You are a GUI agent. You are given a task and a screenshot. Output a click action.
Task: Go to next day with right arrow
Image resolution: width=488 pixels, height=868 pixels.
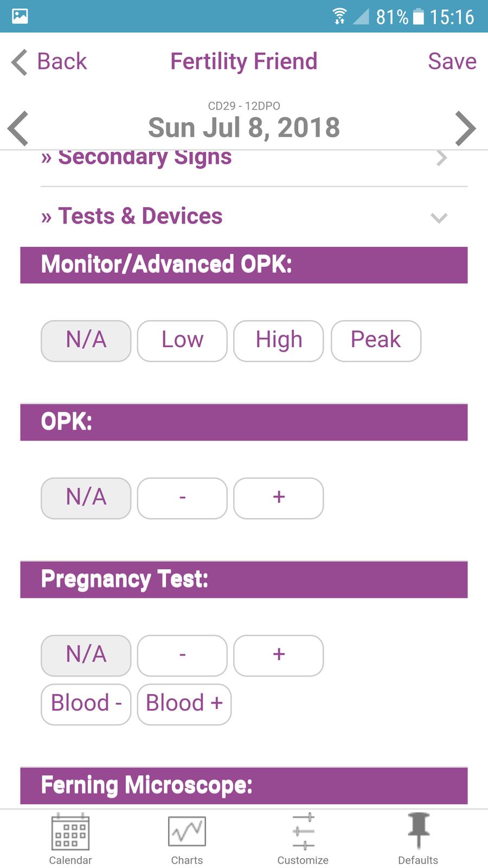click(465, 129)
